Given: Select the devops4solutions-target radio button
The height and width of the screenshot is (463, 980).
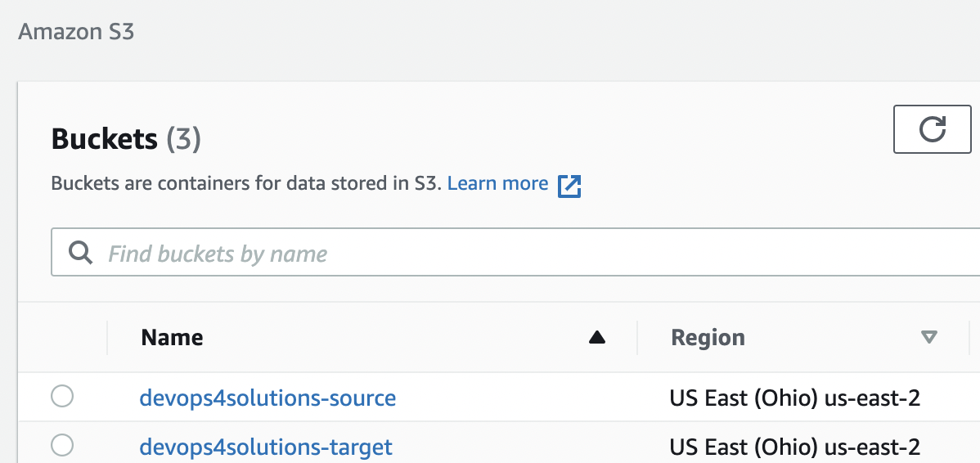Looking at the screenshot, I should tap(62, 446).
